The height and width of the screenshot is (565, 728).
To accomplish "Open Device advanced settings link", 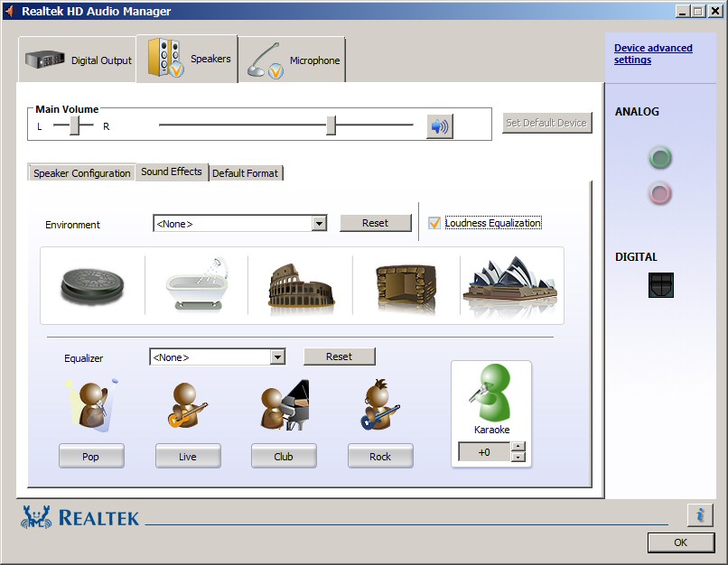I will [653, 54].
